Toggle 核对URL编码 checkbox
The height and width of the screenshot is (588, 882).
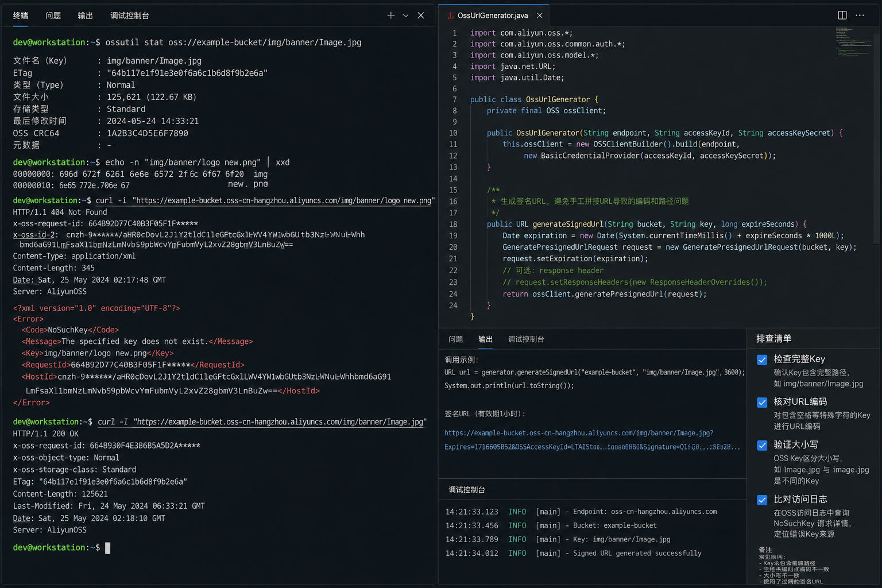(762, 402)
